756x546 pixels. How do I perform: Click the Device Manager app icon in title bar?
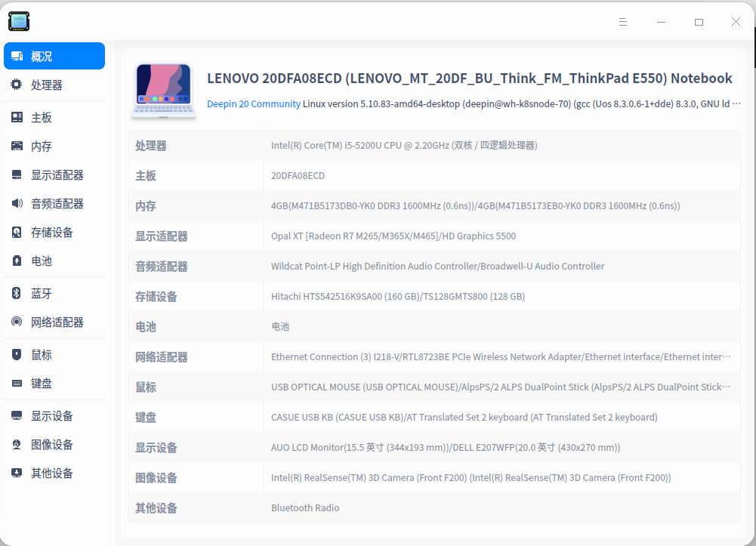click(x=19, y=21)
